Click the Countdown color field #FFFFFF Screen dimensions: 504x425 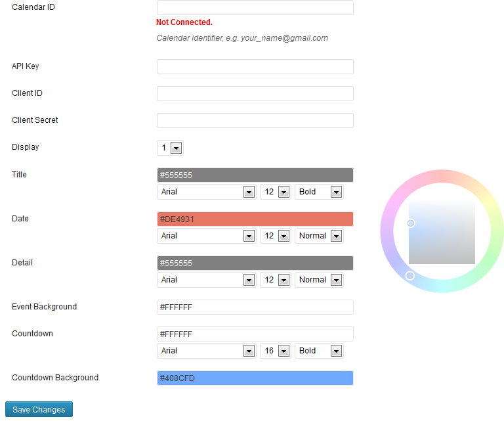click(255, 334)
